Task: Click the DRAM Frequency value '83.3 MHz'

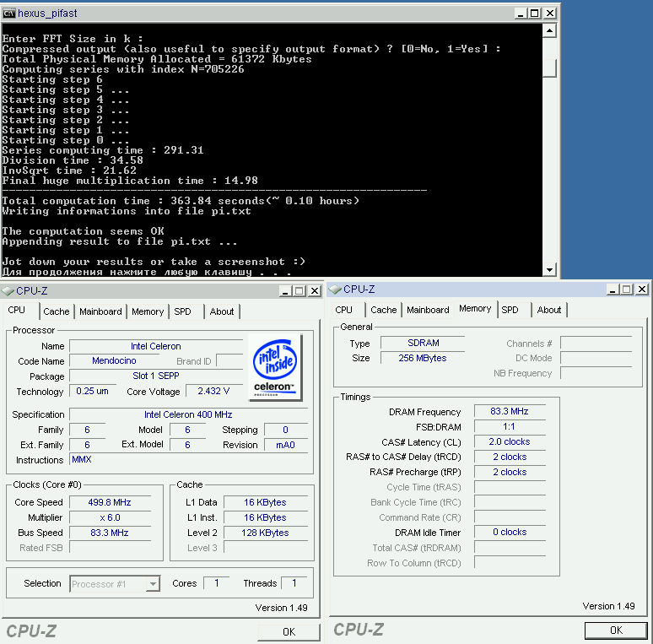Action: 510,412
